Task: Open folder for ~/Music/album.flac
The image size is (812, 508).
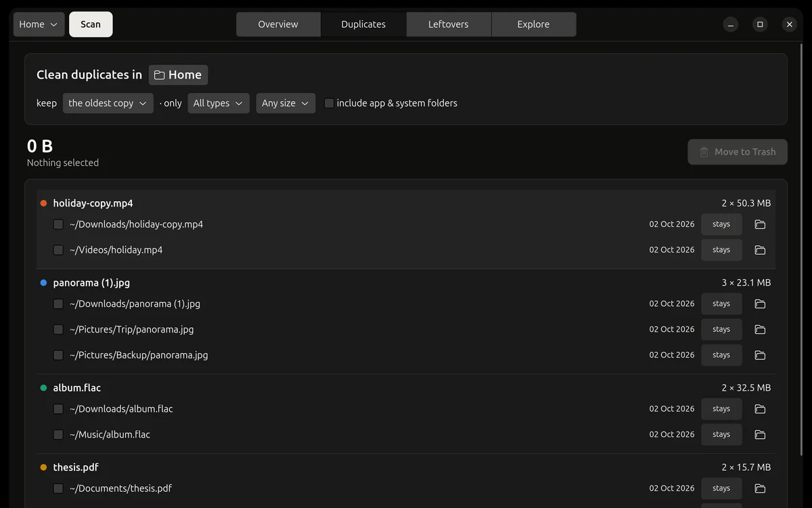Action: (760, 434)
